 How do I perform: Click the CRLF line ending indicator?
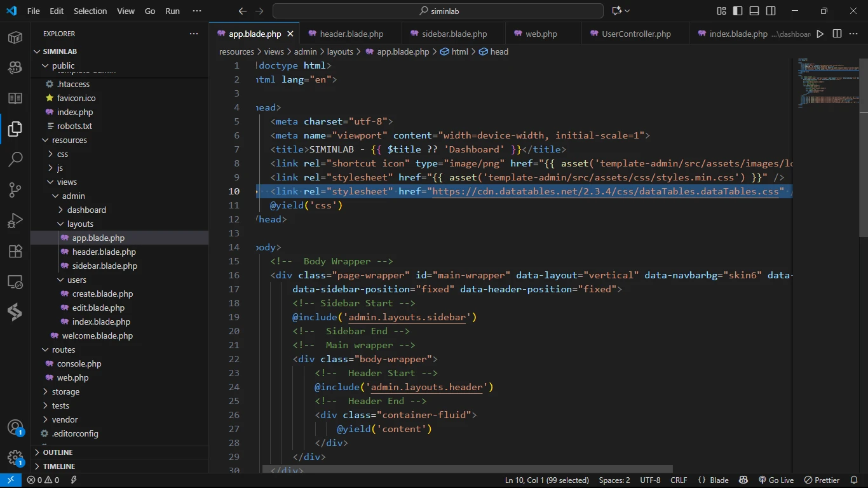click(x=678, y=480)
